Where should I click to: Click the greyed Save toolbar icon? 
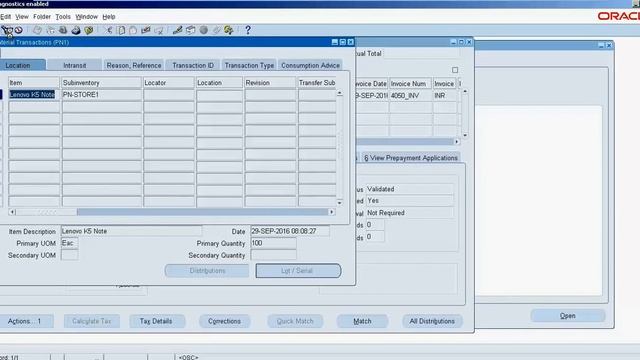coord(37,30)
